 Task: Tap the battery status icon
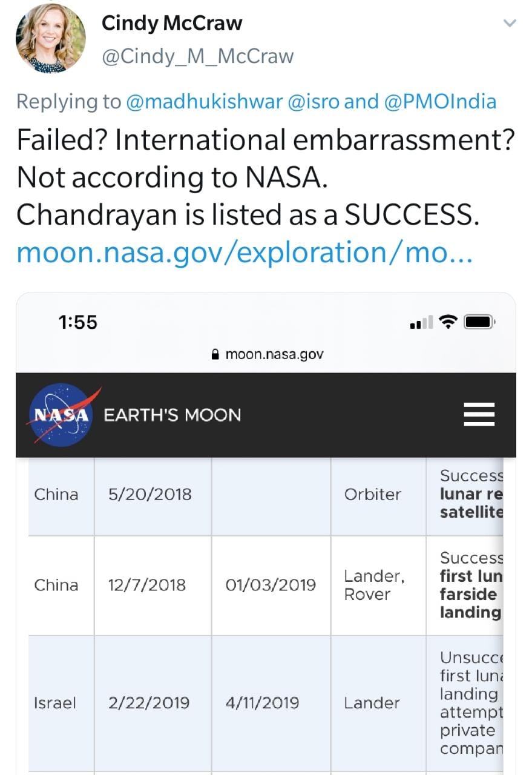pyautogui.click(x=479, y=322)
